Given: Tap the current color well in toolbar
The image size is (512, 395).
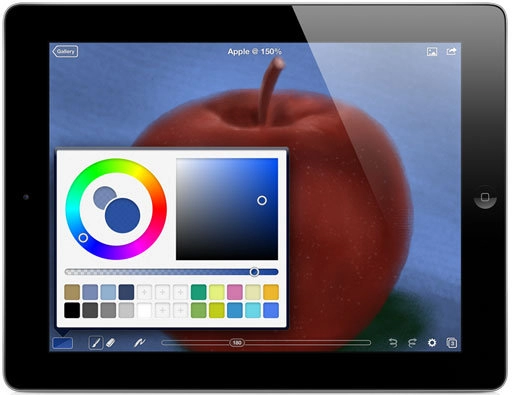Looking at the screenshot, I should click(63, 343).
